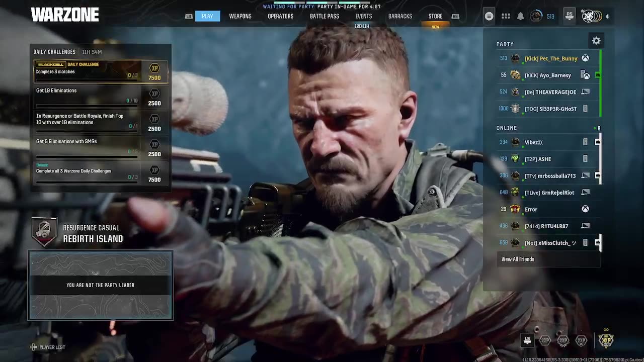Screen dimensions: 644x362
Task: Open the PLAY tab
Action: point(207,16)
